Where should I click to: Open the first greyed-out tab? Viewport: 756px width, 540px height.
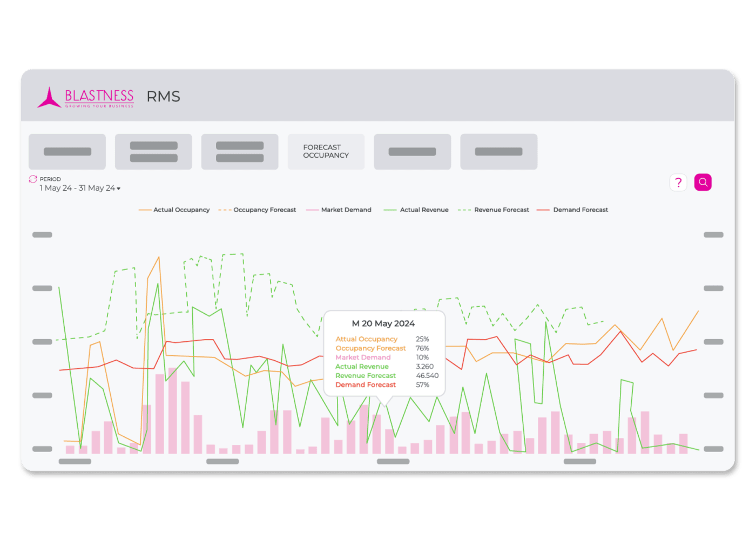(67, 152)
